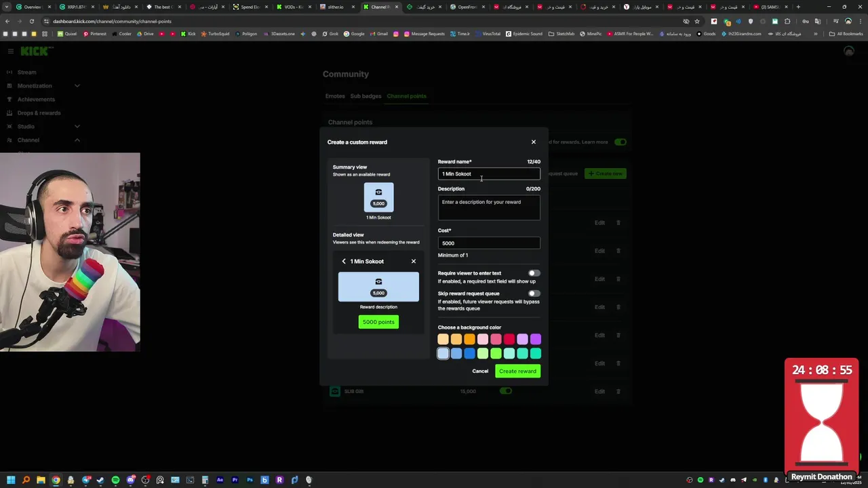
Task: Open the Sub badges tab
Action: click(x=366, y=96)
